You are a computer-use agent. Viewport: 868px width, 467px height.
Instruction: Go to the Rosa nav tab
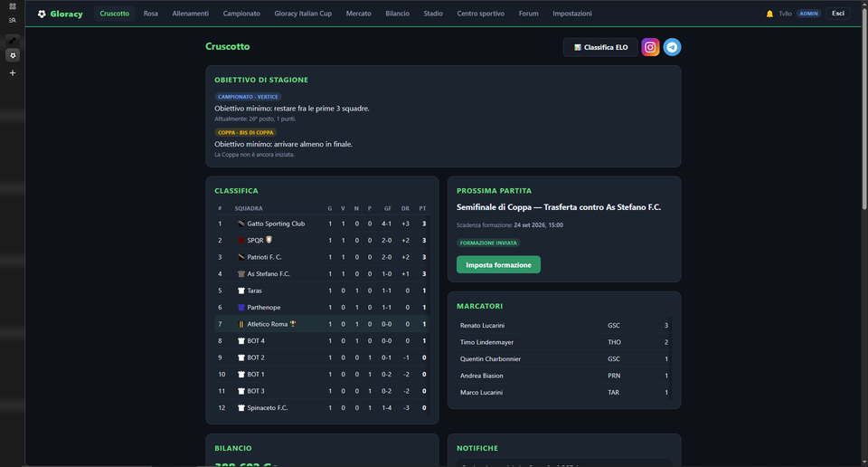pyautogui.click(x=151, y=14)
